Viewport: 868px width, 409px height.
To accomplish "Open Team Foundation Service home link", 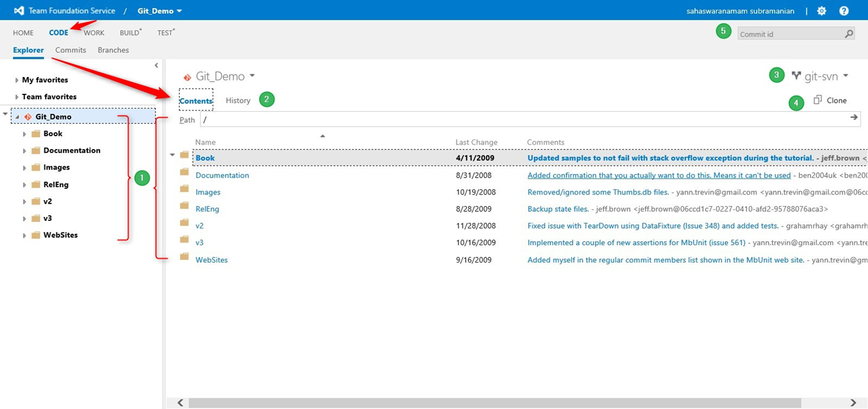I will [x=72, y=11].
